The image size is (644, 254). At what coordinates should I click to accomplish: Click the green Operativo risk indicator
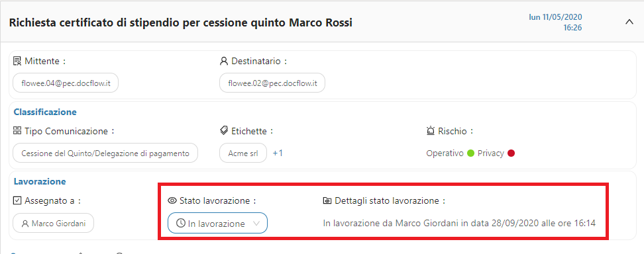pyautogui.click(x=470, y=153)
